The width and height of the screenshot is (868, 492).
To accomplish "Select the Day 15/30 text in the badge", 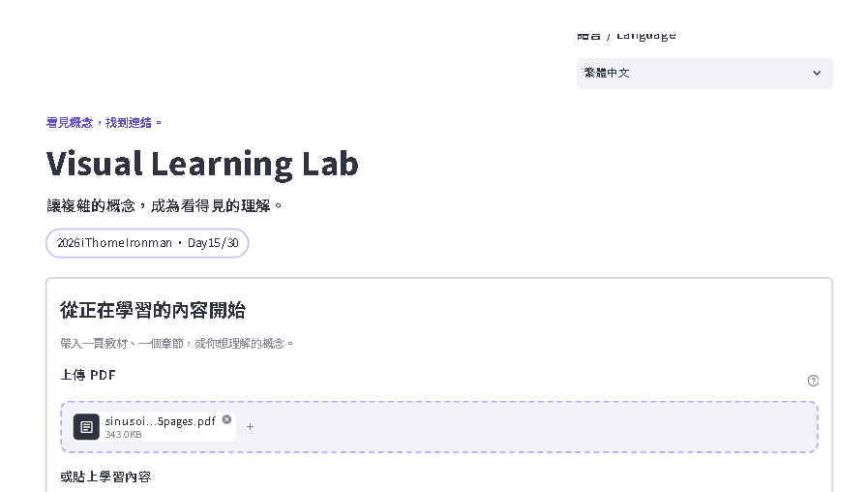I will tap(213, 243).
